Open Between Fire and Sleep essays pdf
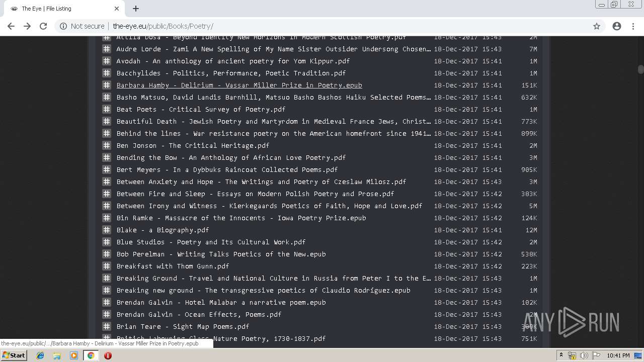 coord(255,194)
